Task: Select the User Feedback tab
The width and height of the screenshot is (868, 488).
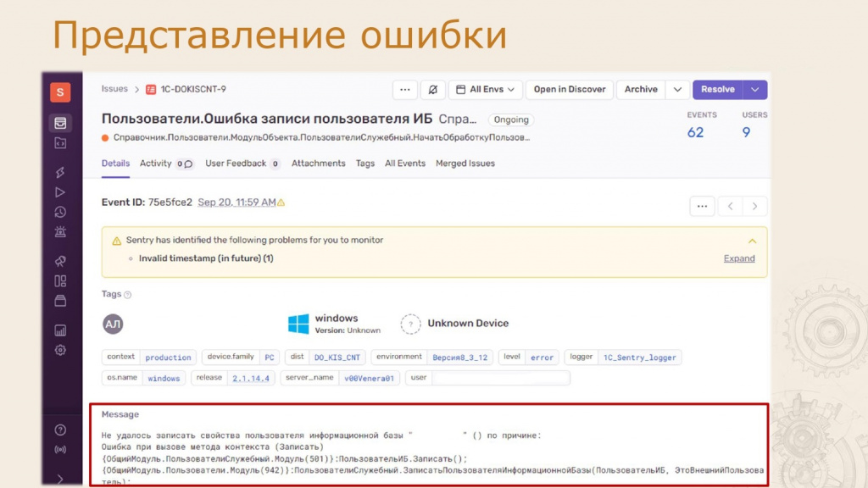Action: pos(243,164)
